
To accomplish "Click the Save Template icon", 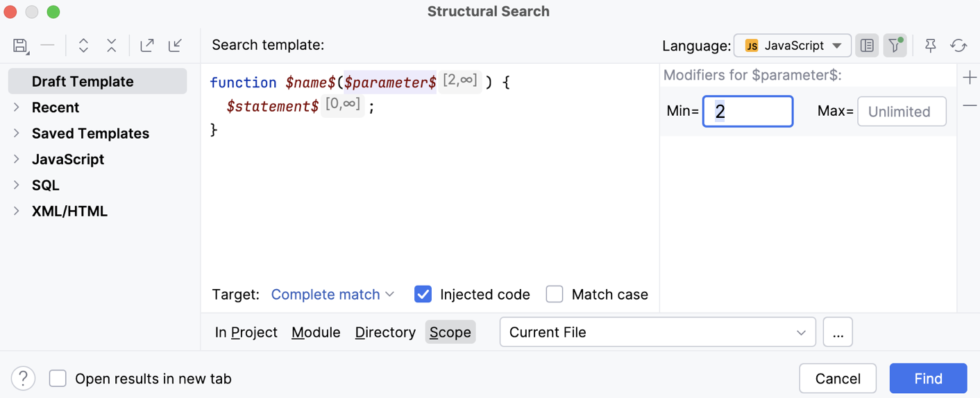I will click(20, 46).
